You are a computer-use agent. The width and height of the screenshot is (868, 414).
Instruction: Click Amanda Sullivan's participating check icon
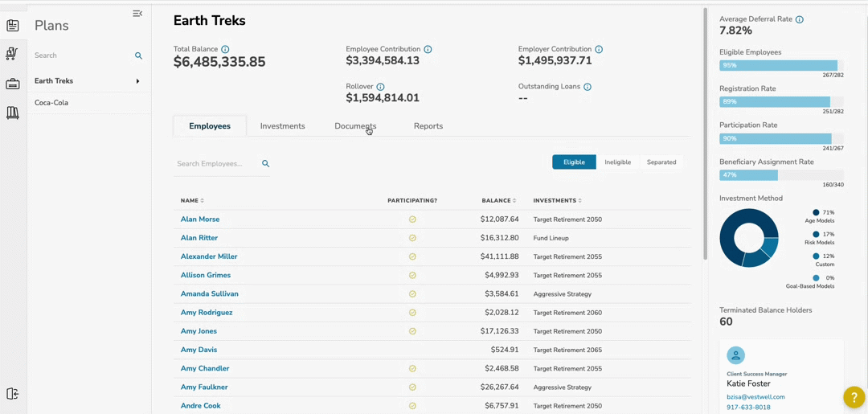[412, 294]
